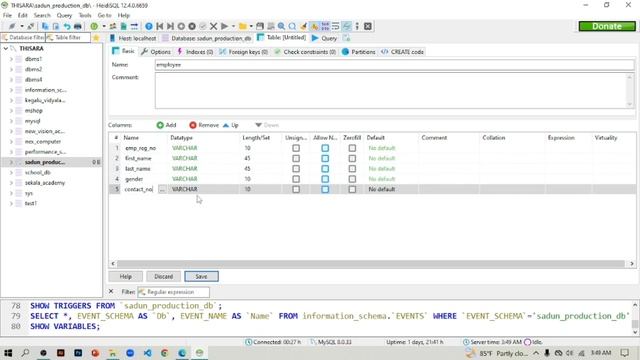This screenshot has width=640, height=360.
Task: Click the favorites star beside Table filter
Action: tap(96, 38)
